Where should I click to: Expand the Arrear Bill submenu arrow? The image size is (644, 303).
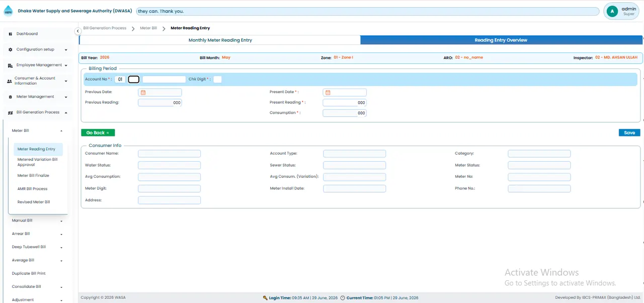61,234
